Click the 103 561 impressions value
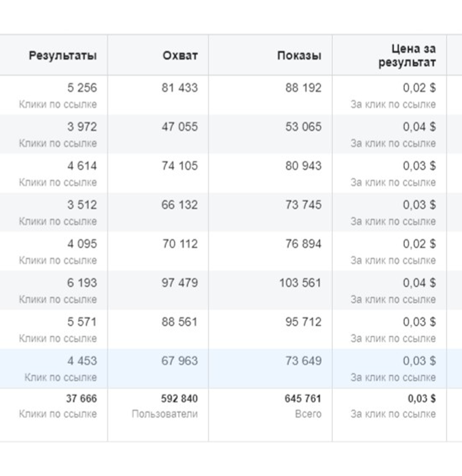This screenshot has height=476, width=462. 300,283
